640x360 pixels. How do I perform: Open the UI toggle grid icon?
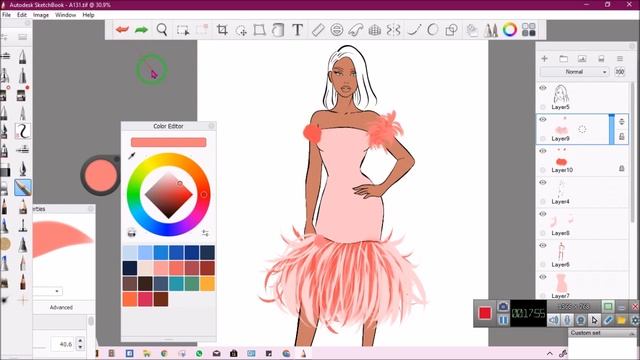pyautogui.click(x=529, y=30)
